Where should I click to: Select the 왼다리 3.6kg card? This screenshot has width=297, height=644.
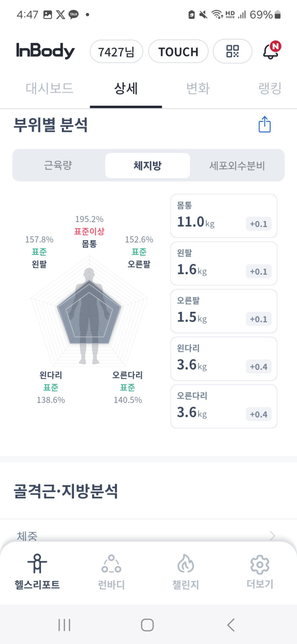223,359
